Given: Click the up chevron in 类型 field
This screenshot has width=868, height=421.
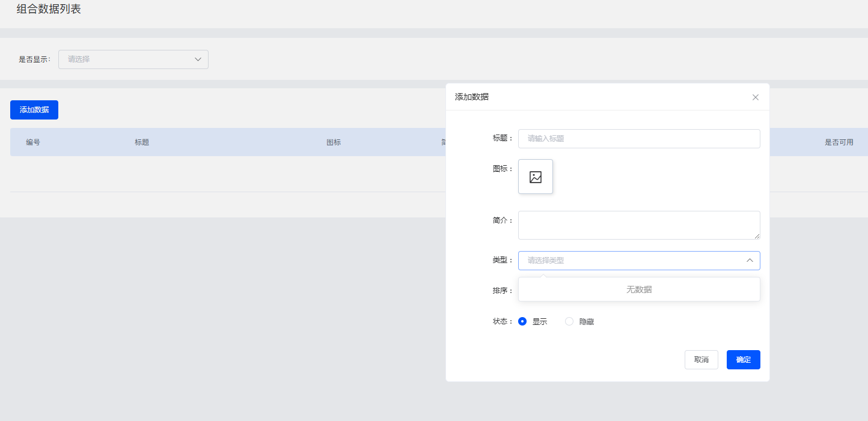Looking at the screenshot, I should click(x=750, y=261).
